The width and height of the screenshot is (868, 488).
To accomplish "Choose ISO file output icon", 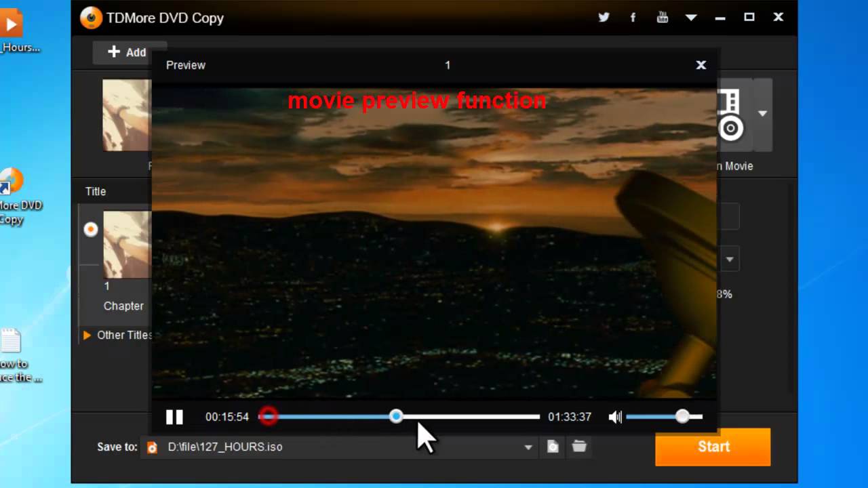I will [553, 447].
